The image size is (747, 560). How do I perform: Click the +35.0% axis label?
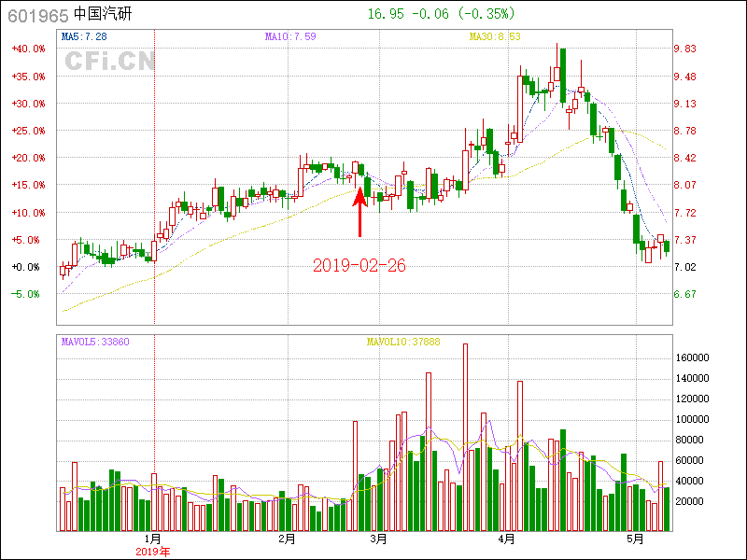[x=29, y=77]
